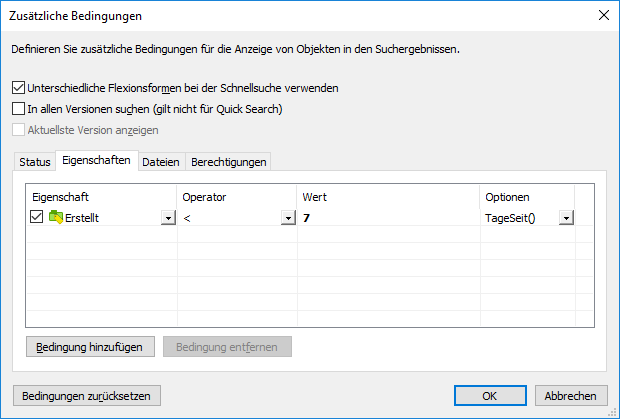Toggle Unterschiedliche Flexionsformen bei der Schnellsuche checkbox
Viewport: 620px width, 419px height.
[x=18, y=88]
